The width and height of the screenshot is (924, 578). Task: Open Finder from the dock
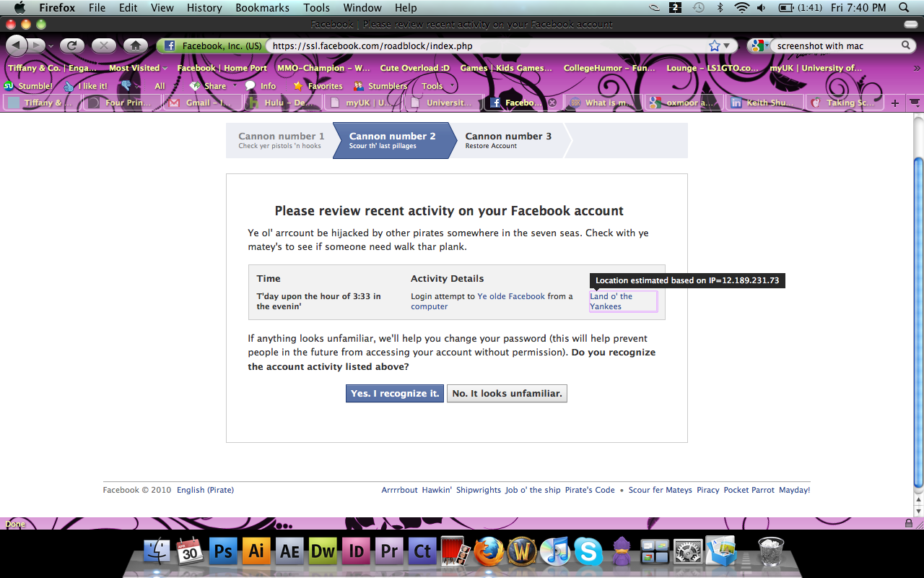pos(157,552)
